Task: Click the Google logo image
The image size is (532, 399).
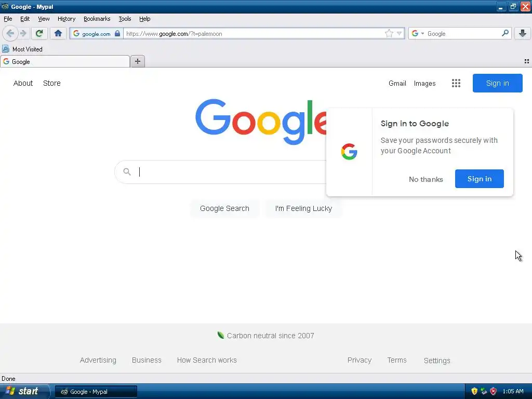Action: [x=261, y=122]
